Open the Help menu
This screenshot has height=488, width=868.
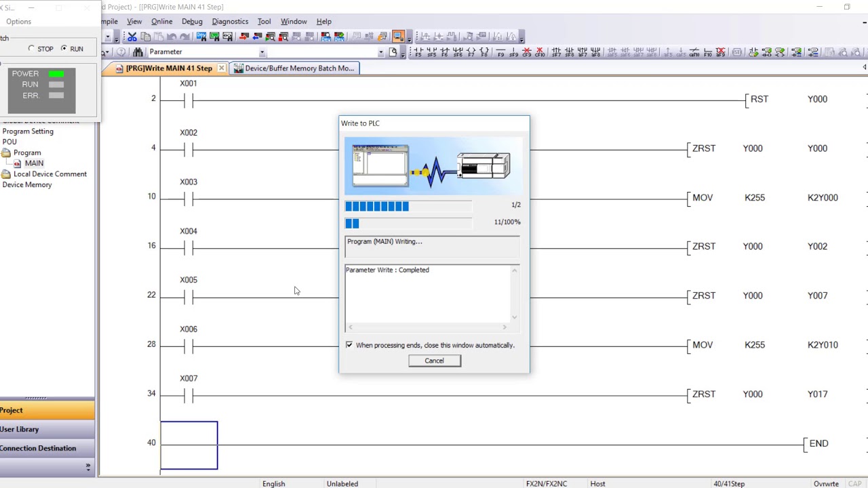point(324,22)
